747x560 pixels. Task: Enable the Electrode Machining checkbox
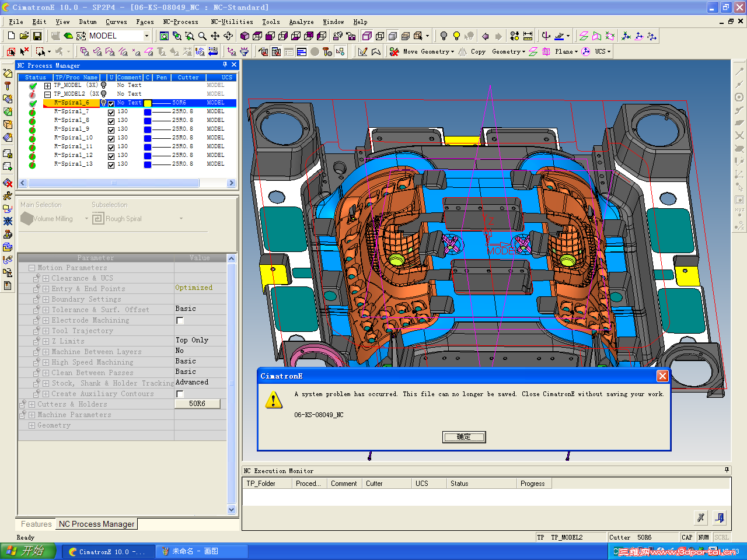(x=180, y=320)
